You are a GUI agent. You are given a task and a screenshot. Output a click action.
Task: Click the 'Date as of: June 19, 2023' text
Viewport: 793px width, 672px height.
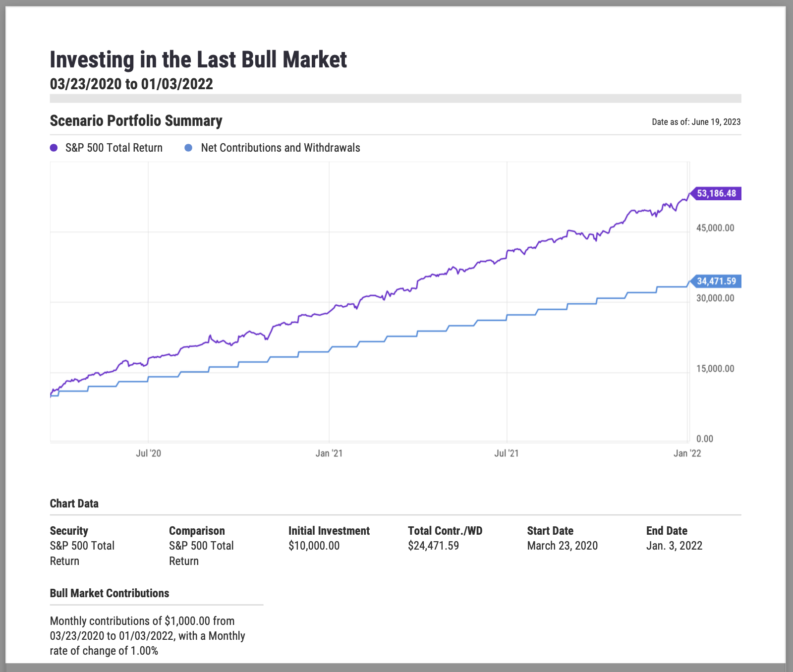[696, 122]
